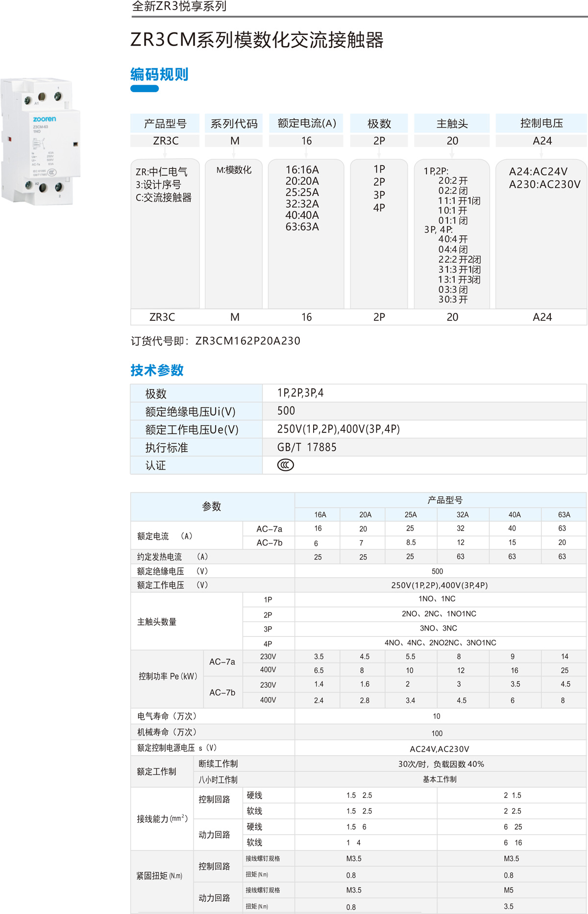Click the 20:2开 contact code
The height and width of the screenshot is (914, 588).
click(453, 181)
